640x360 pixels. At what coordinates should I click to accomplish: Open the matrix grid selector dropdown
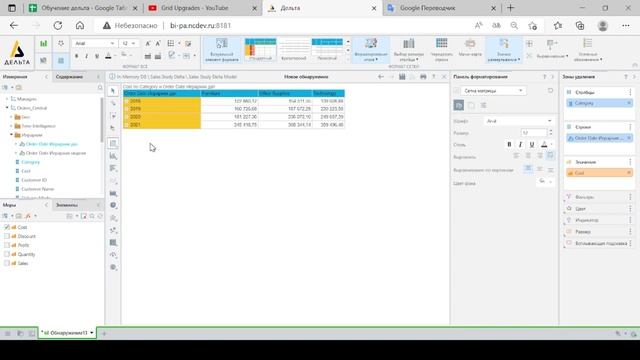tap(493, 91)
